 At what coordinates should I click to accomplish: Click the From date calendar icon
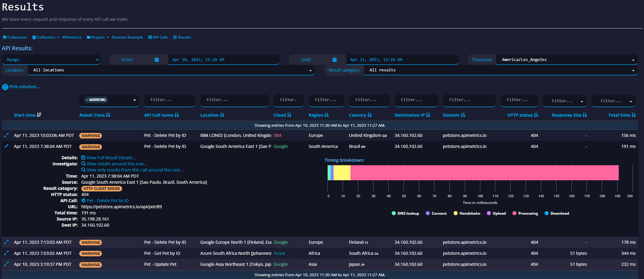tap(157, 60)
